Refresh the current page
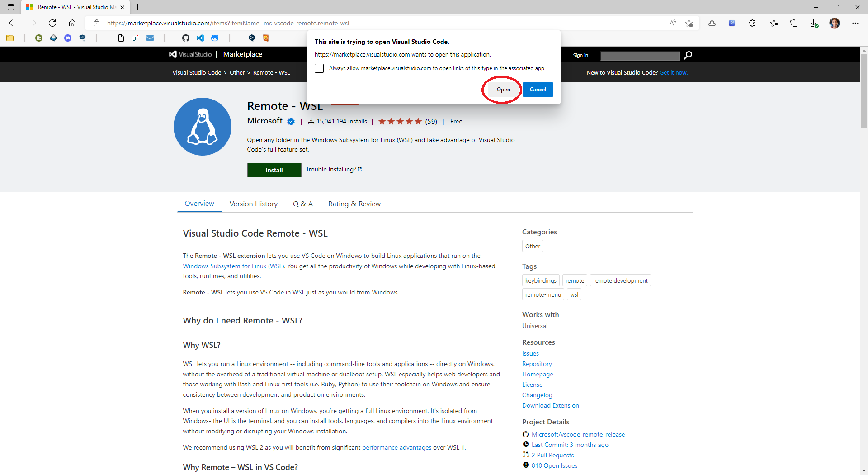The height and width of the screenshot is (475, 868). tap(52, 23)
